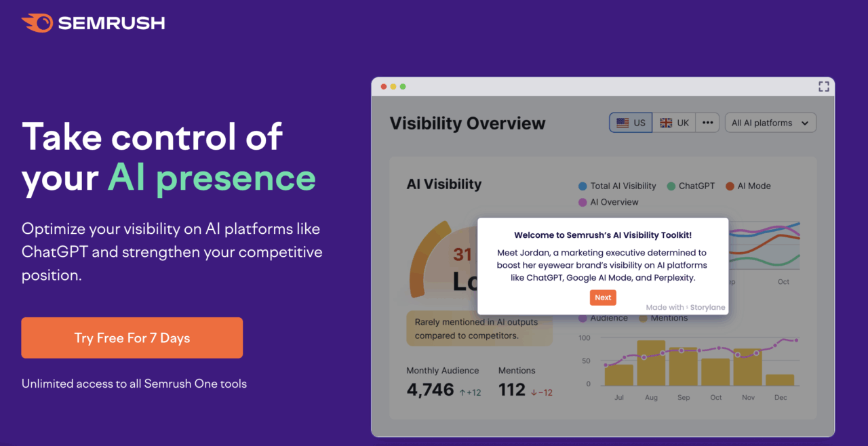Open more locations via the ellipsis icon
The image size is (868, 446).
click(707, 123)
